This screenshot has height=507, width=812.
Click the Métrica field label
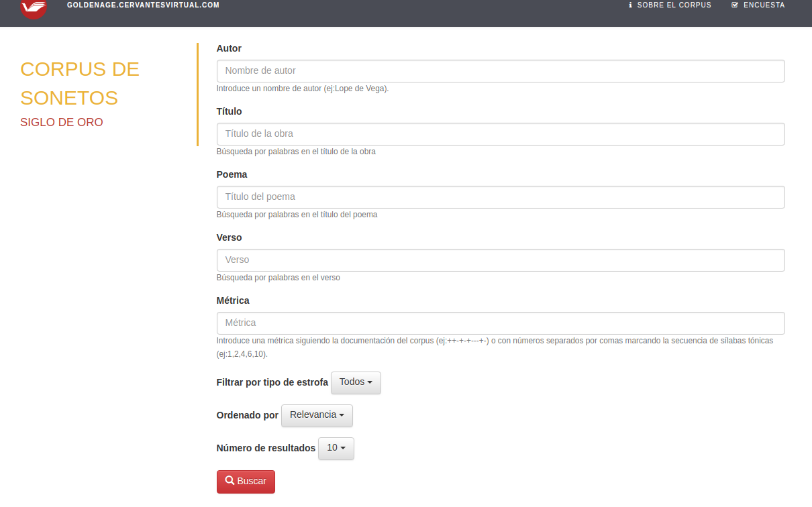(233, 300)
